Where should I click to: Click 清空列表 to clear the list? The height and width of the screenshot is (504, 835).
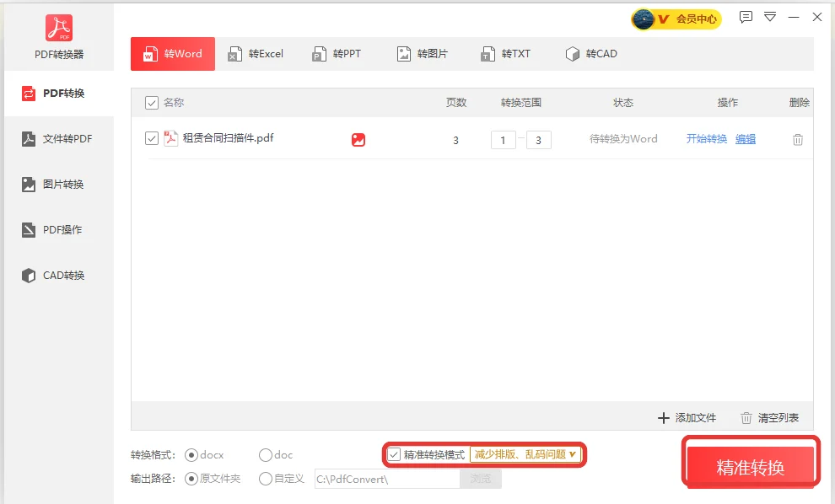coord(769,418)
